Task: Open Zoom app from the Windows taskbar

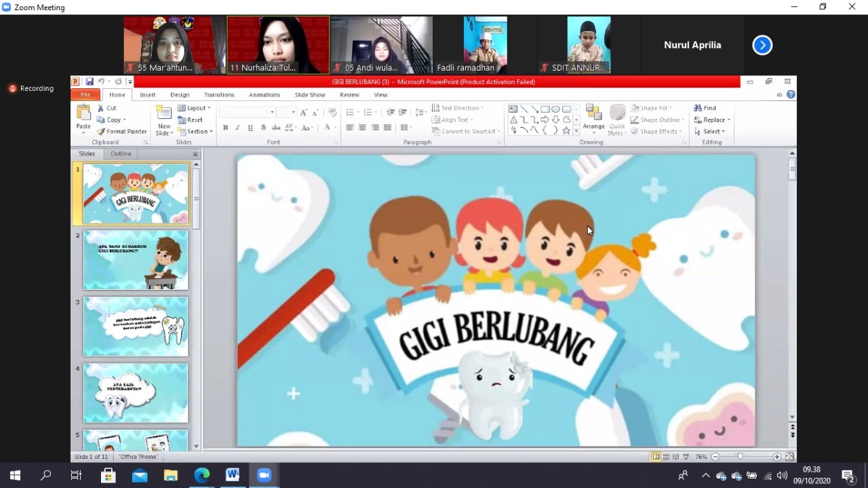Action: tap(263, 475)
